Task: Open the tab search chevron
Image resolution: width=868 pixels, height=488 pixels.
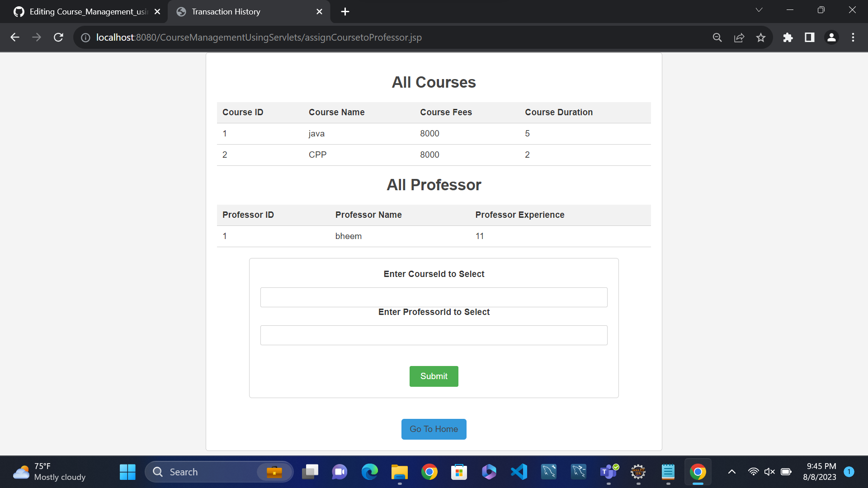Action: click(759, 9)
